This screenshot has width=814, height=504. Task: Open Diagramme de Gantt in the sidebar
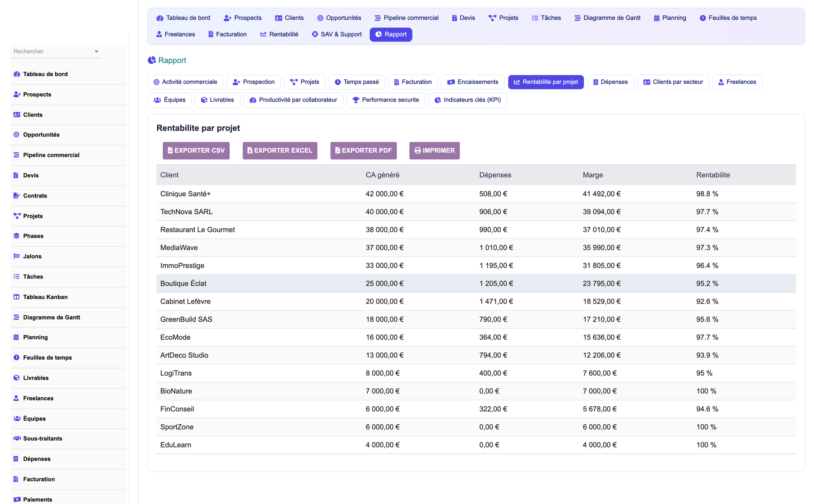pos(68,317)
